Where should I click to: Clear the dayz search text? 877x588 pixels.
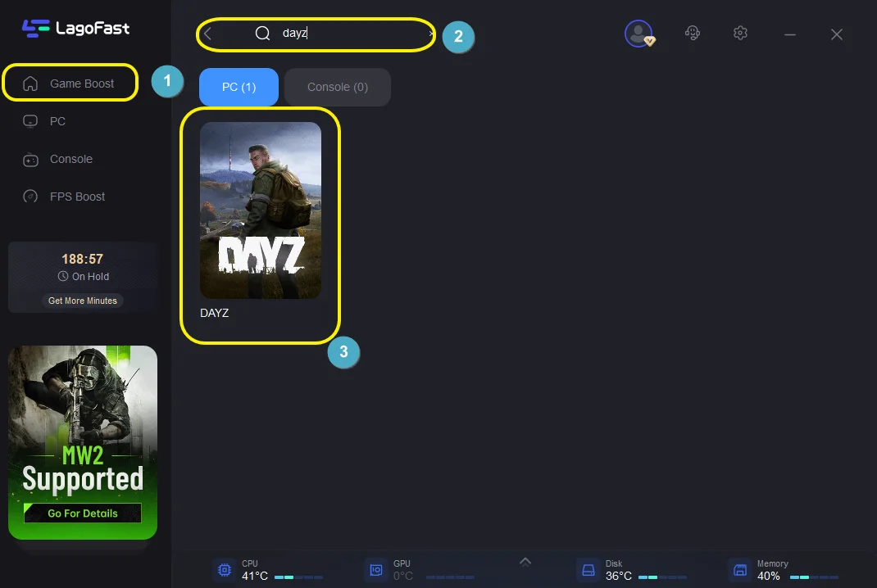point(431,34)
